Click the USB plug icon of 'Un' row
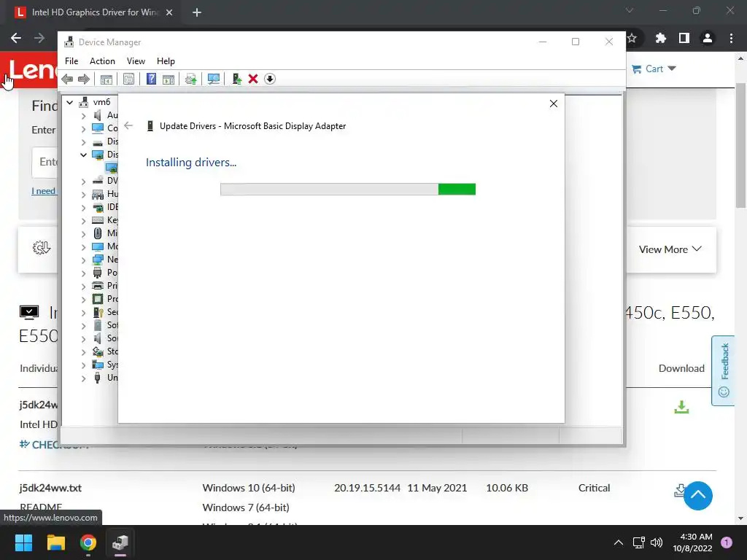Image resolution: width=747 pixels, height=560 pixels. [x=98, y=378]
